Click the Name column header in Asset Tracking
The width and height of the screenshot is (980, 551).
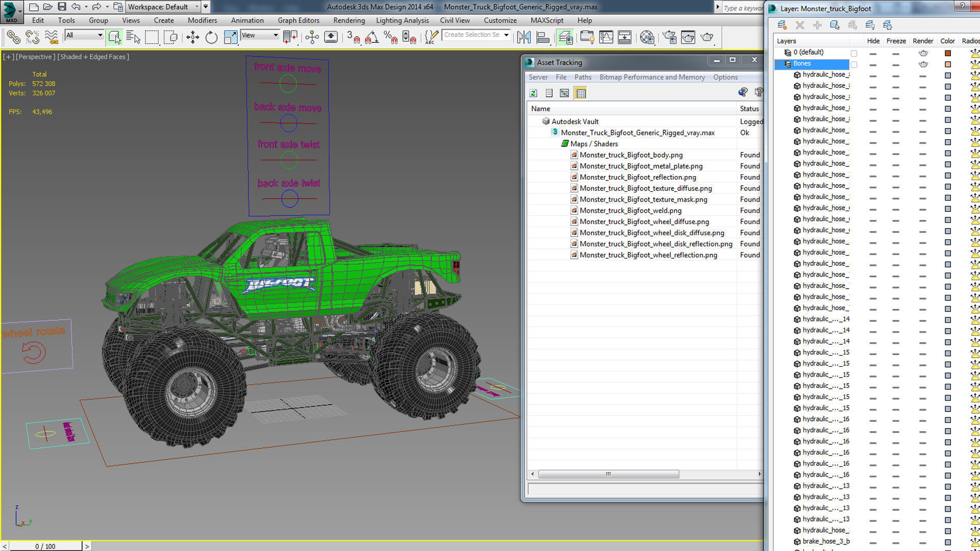coord(632,109)
